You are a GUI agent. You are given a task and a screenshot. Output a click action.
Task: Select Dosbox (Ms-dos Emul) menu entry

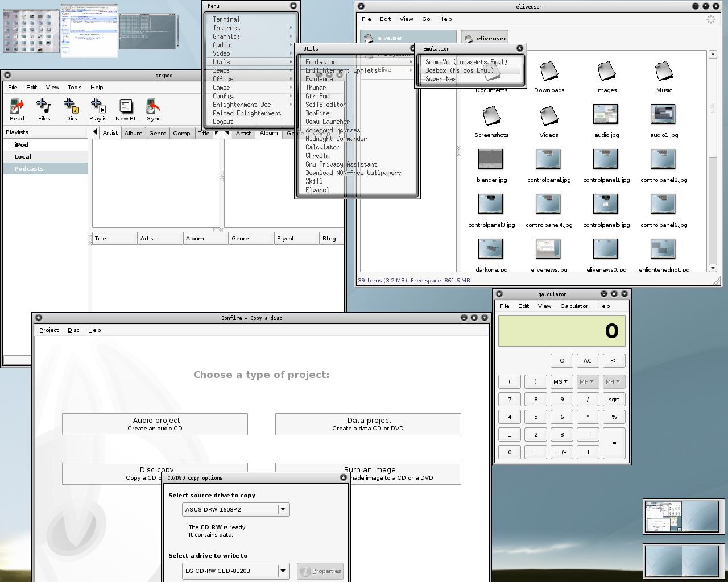[x=470, y=70]
